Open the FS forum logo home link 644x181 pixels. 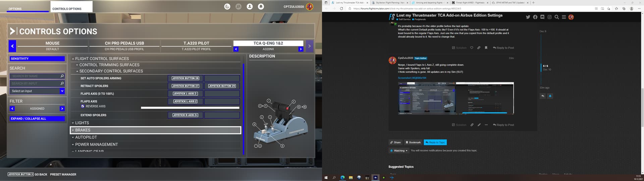392,17
